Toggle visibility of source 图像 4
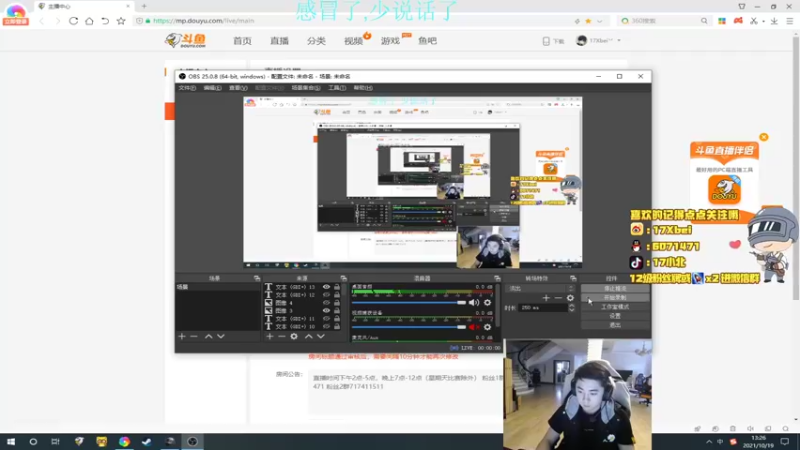Screen dimensions: 800x450 pyautogui.click(x=326, y=303)
